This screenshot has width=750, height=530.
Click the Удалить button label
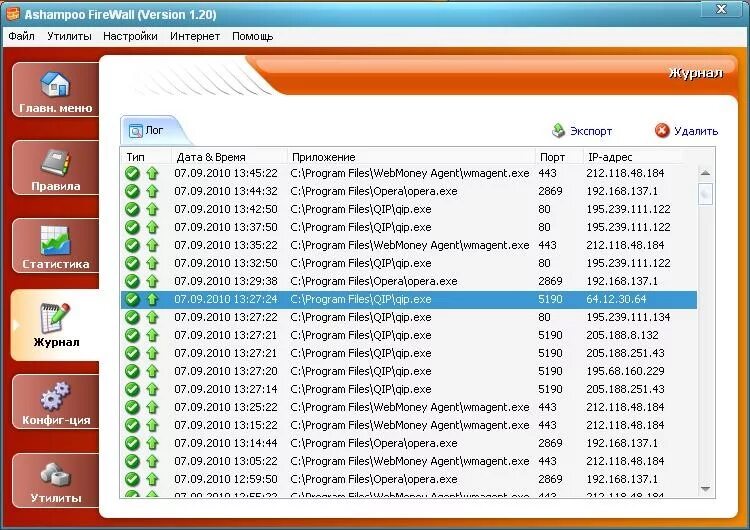click(x=696, y=131)
